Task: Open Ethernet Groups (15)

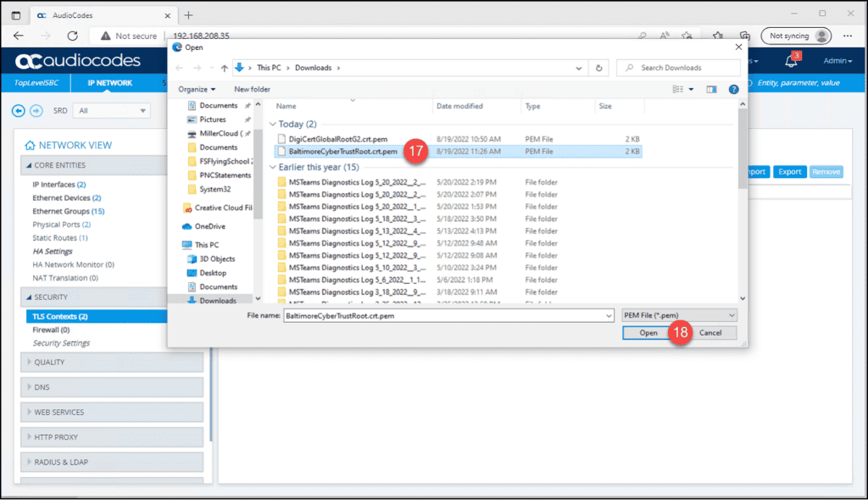Action: point(68,211)
